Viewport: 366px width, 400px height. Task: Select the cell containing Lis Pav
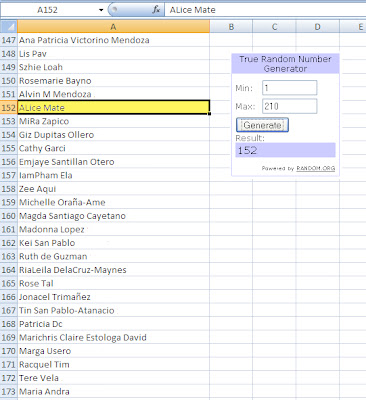pos(113,54)
